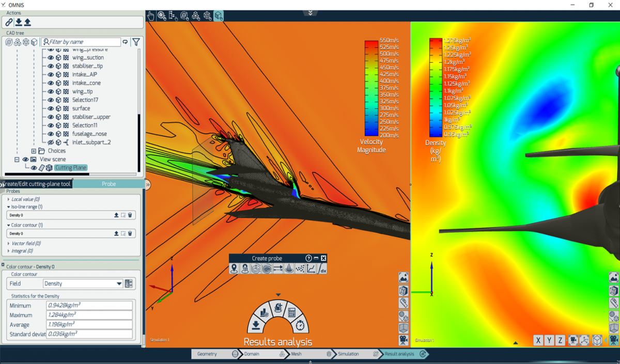The height and width of the screenshot is (364, 620).
Task: Select the hand pan tool in viewport toolbar
Action: [150, 15]
